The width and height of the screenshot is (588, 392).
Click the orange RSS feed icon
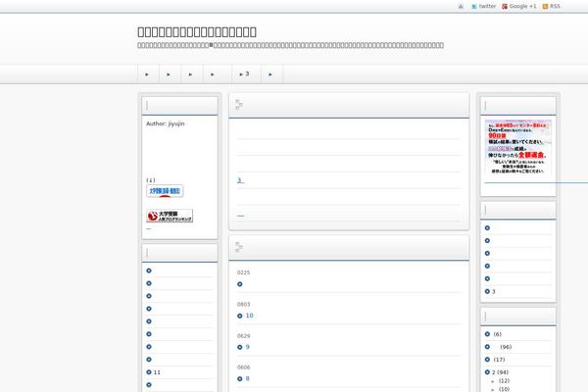[x=545, y=7]
